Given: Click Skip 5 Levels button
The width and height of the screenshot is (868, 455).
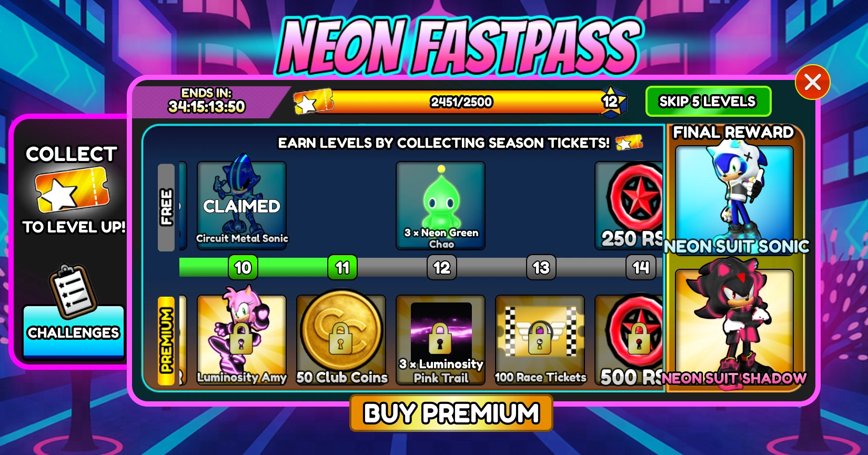Looking at the screenshot, I should point(708,101).
